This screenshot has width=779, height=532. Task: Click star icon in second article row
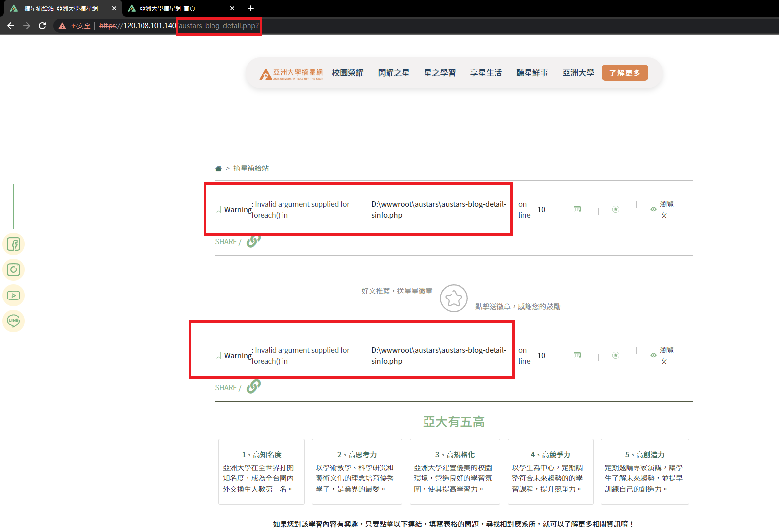(616, 355)
